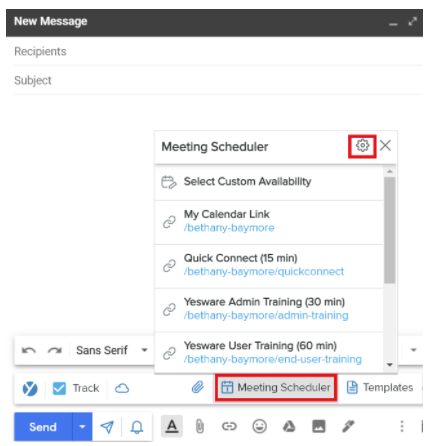Choose Quick Connect (15 min) link
Screen dimensions: 431x446
269,266
